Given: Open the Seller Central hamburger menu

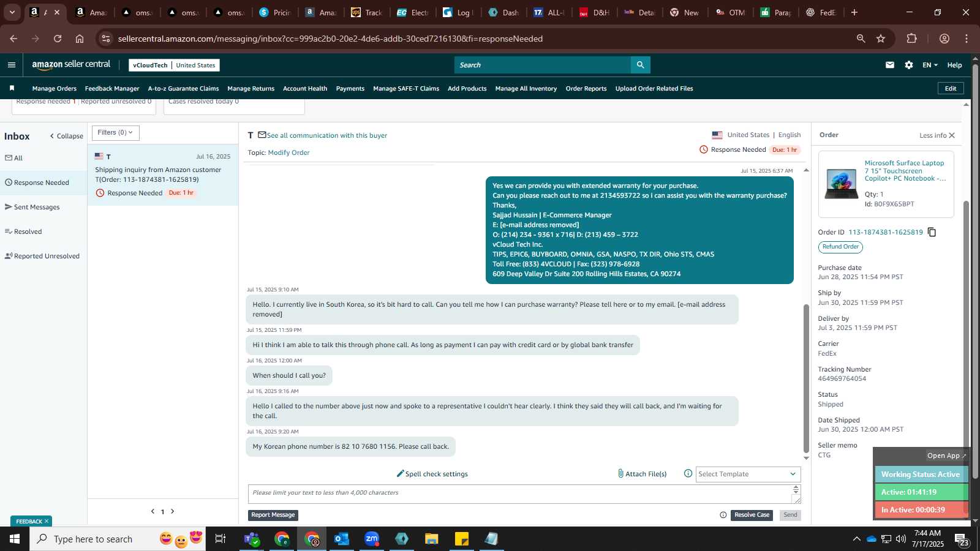Looking at the screenshot, I should point(12,65).
